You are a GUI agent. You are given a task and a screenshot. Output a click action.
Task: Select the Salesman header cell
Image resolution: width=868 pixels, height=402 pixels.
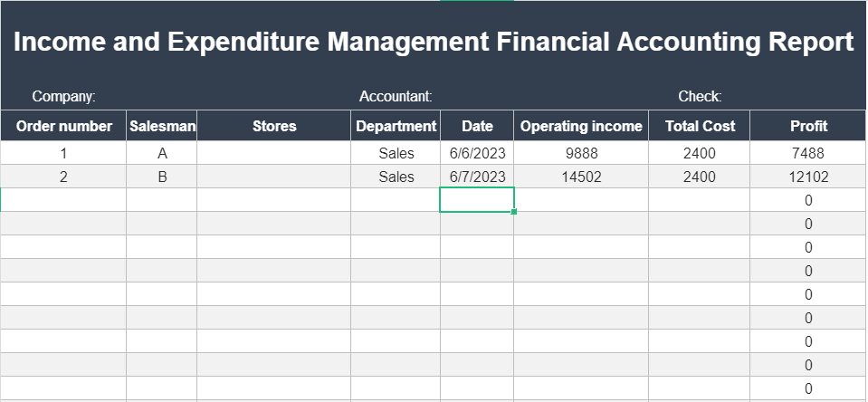pyautogui.click(x=162, y=126)
